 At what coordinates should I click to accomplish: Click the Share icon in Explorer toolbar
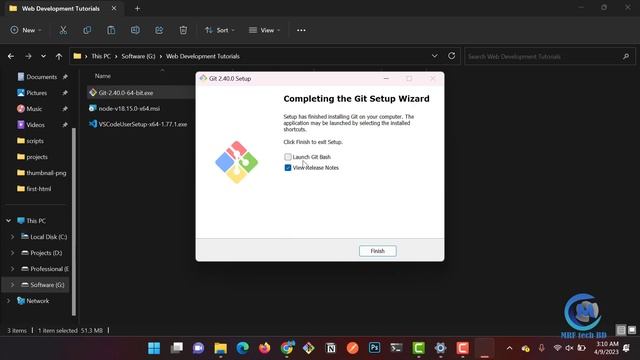[159, 30]
